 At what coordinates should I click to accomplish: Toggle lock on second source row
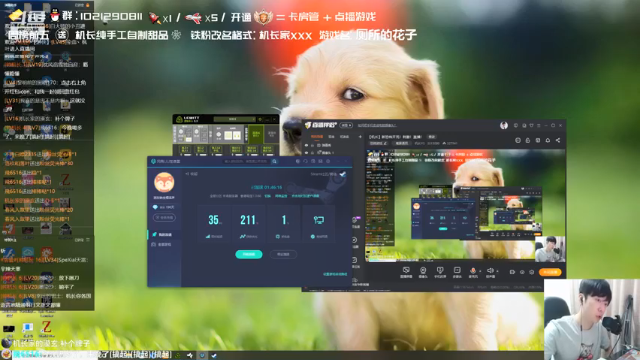(x=312, y=153)
